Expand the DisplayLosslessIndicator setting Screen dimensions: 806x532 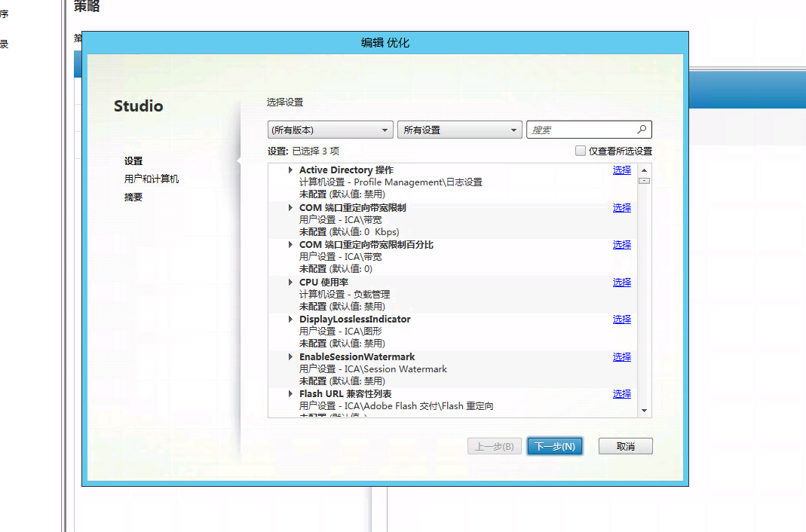coord(291,320)
